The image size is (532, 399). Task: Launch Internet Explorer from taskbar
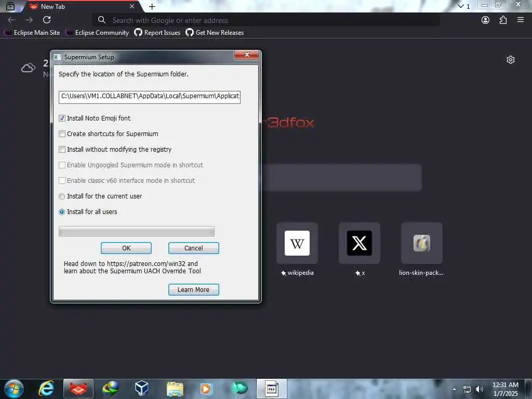click(x=46, y=389)
